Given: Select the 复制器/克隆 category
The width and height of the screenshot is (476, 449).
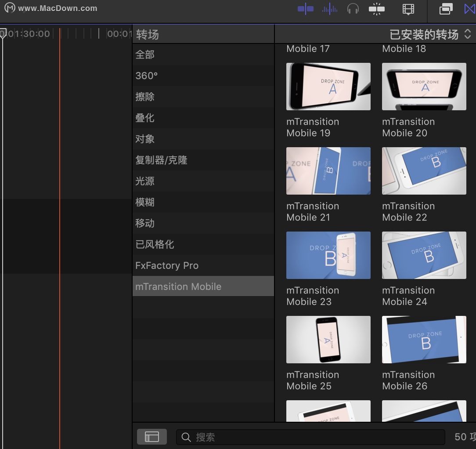Looking at the screenshot, I should pos(203,160).
